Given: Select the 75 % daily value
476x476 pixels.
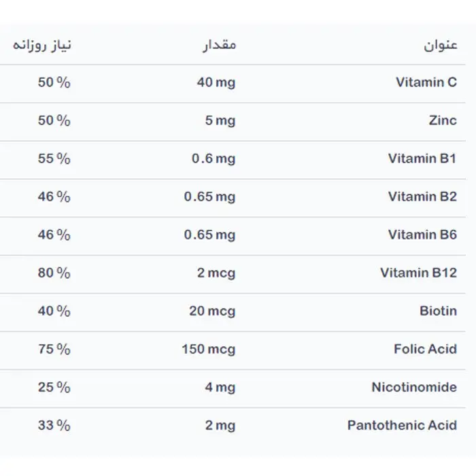Looking at the screenshot, I should [x=54, y=349].
